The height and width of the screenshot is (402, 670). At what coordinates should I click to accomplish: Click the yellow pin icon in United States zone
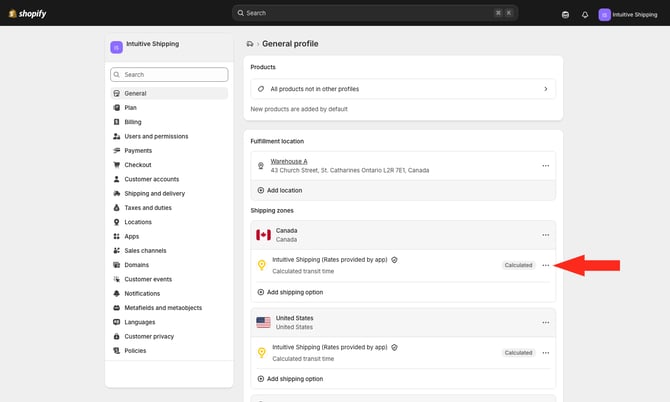[262, 353]
